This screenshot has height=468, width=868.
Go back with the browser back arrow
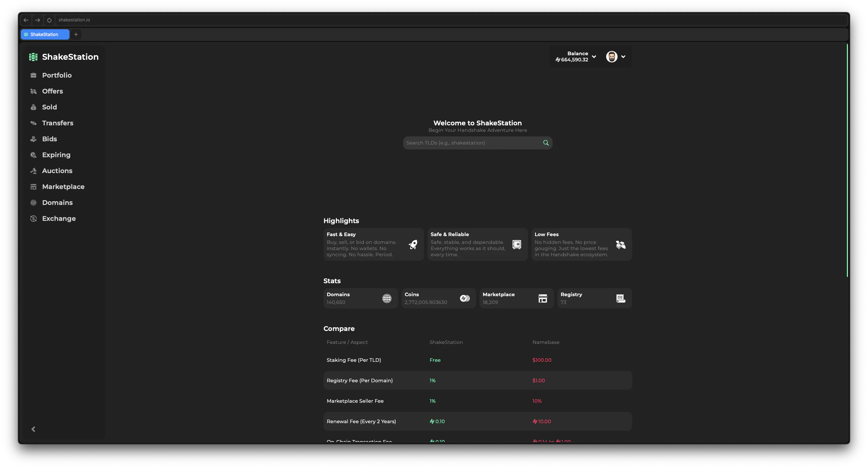(26, 20)
